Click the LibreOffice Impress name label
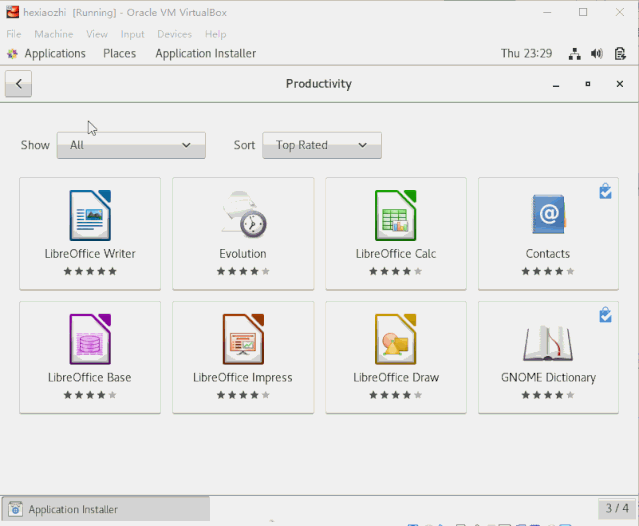This screenshot has height=526, width=639. click(243, 378)
